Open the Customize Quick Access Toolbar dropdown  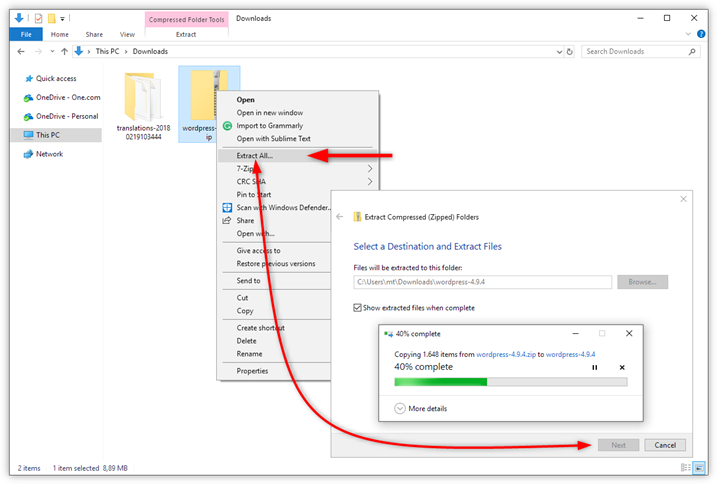point(62,19)
